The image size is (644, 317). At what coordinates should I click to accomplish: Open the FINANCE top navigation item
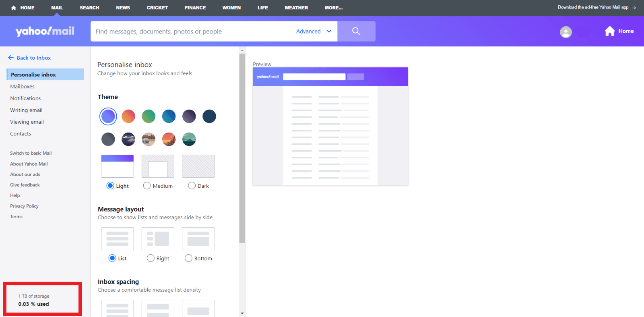[x=195, y=8]
